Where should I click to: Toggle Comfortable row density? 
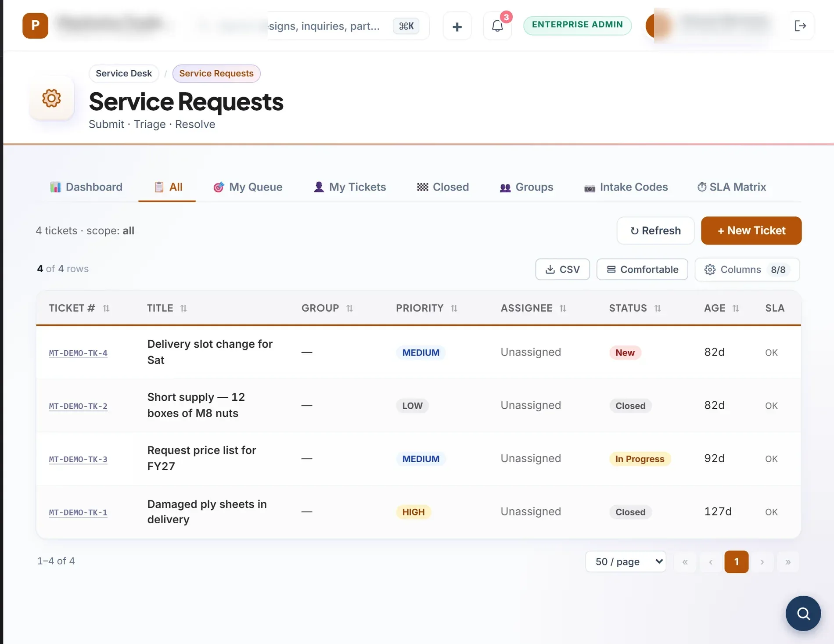tap(642, 270)
